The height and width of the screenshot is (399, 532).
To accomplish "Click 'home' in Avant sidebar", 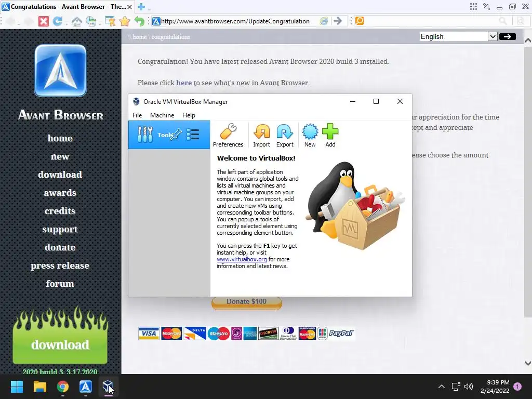I will pos(60,138).
